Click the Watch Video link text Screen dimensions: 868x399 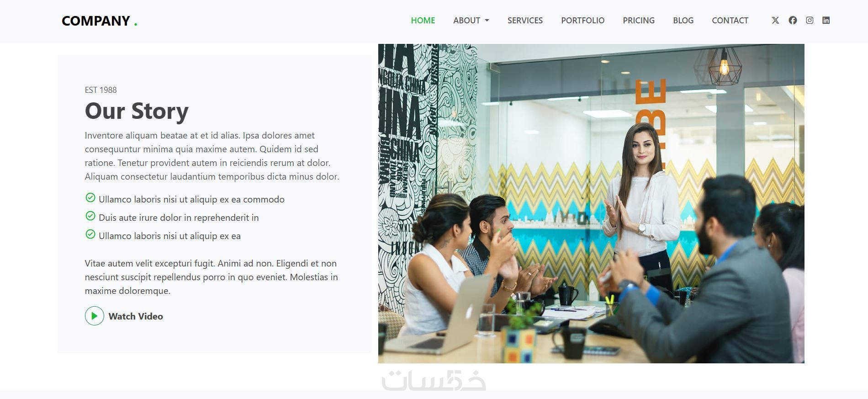pyautogui.click(x=136, y=316)
